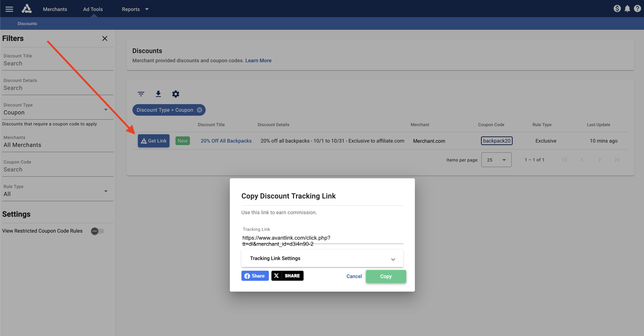
Task: Expand Tracking Link Settings section
Action: [322, 258]
